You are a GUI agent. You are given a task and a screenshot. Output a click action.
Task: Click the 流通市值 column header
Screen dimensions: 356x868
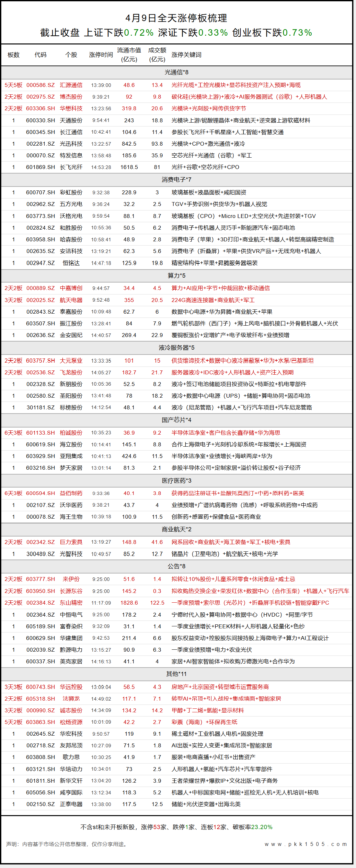click(129, 55)
